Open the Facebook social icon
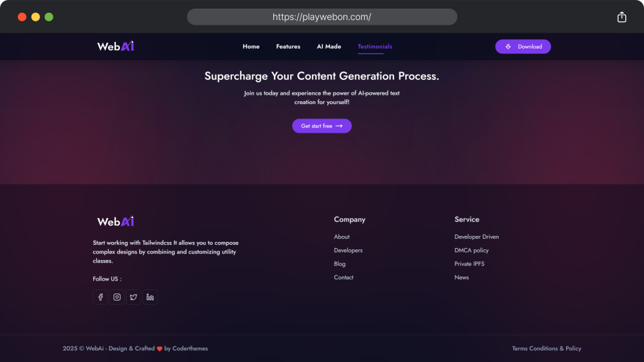The height and width of the screenshot is (362, 644). coord(100,297)
